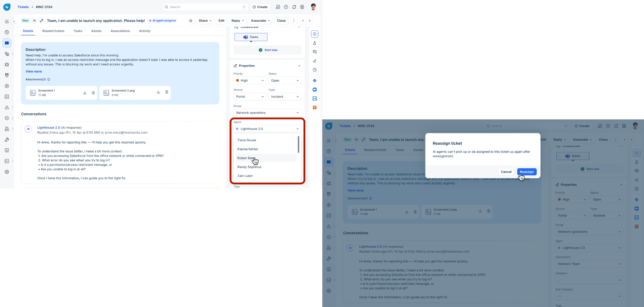This screenshot has width=644, height=307.
Task: Collapse the Agent dropdown showing Lighthouse 2.0 with open list
Action: coord(267,129)
